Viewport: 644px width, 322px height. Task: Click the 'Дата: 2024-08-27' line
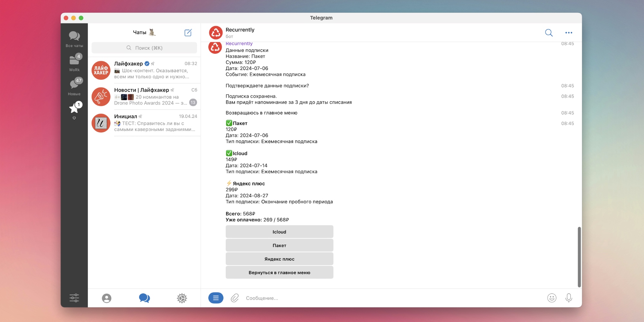247,195
